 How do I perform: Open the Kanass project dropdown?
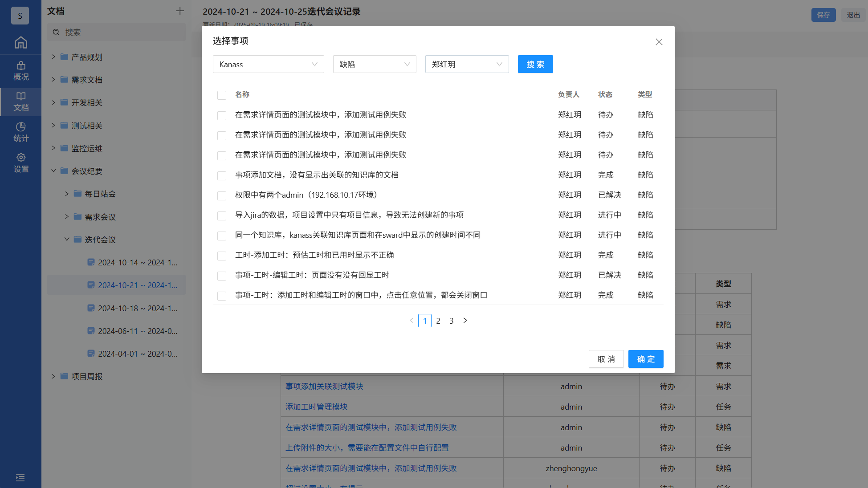click(x=268, y=65)
